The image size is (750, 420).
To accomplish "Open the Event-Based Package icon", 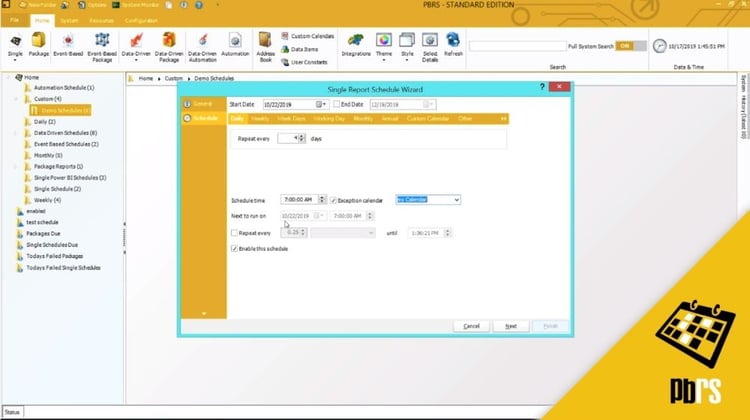I will point(102,41).
